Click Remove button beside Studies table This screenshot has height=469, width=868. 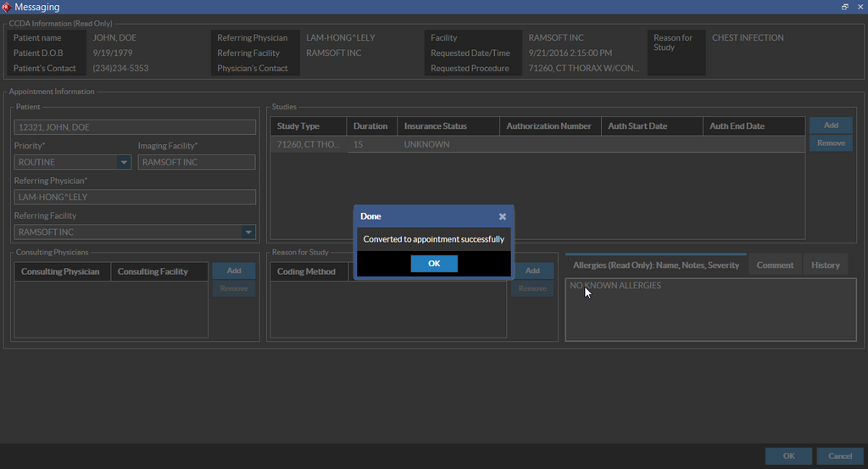(x=831, y=143)
